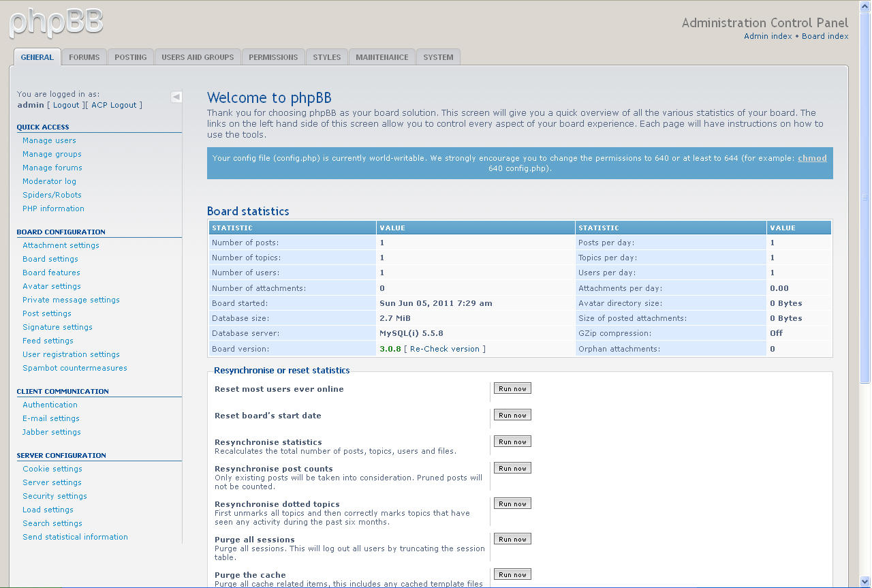Image resolution: width=872 pixels, height=588 pixels.
Task: Run now for Resynchronise statistics
Action: [512, 442]
